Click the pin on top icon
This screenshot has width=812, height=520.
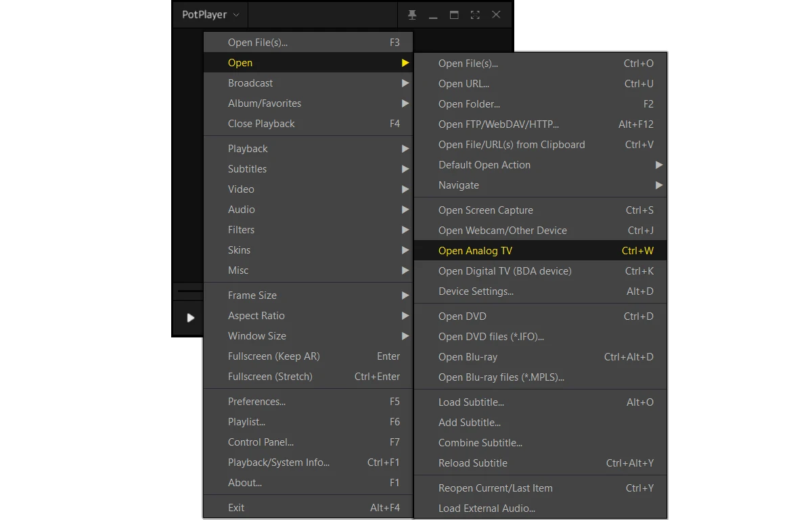pyautogui.click(x=412, y=15)
